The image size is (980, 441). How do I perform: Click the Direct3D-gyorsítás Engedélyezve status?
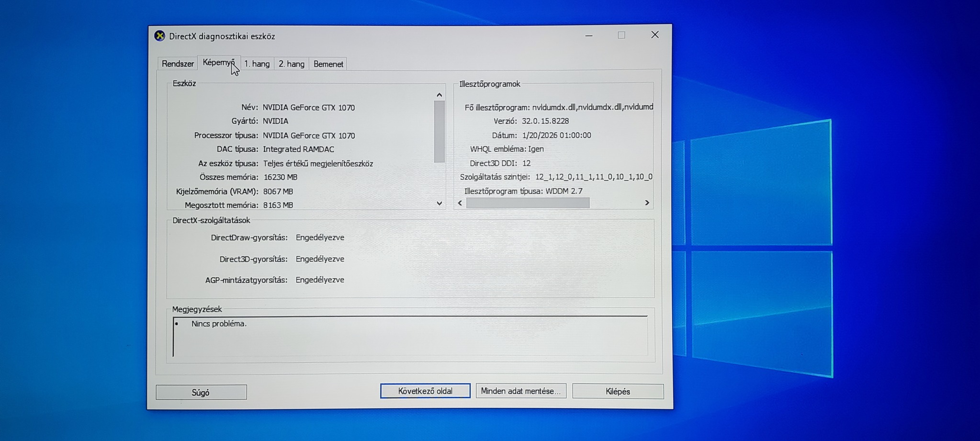320,259
